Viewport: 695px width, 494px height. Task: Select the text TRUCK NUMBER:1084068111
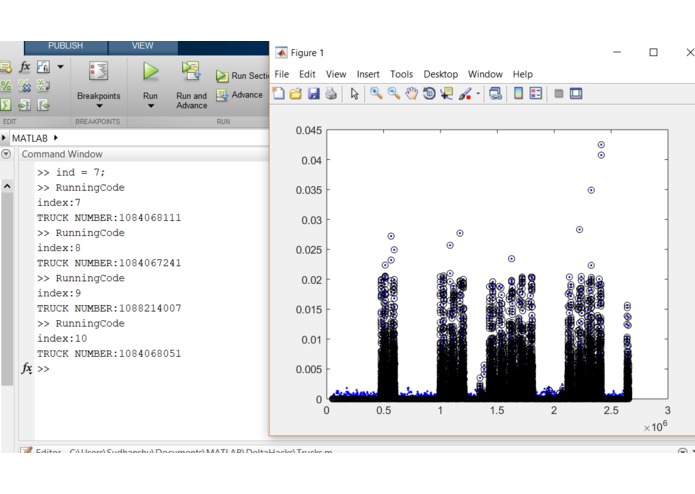[109, 218]
